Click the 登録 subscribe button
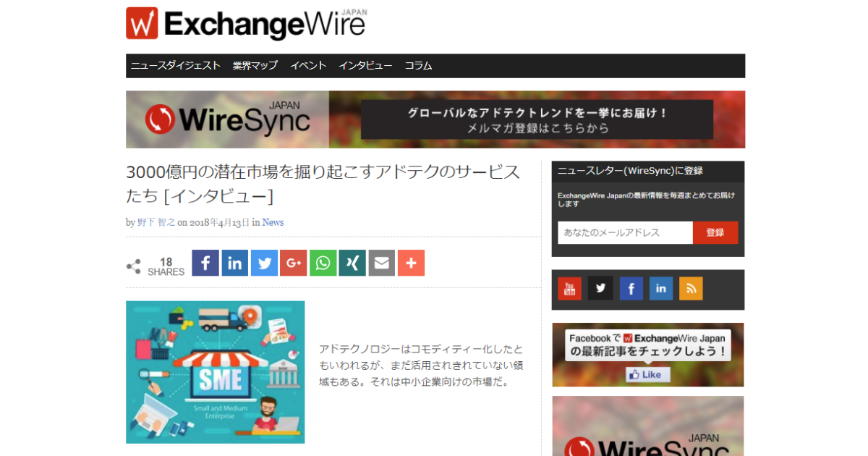The image size is (868, 456). point(715,232)
